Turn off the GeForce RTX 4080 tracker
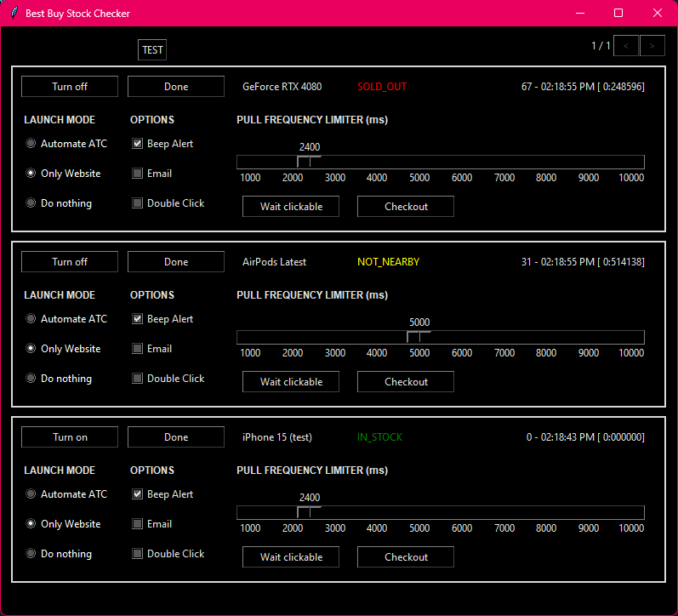 70,87
